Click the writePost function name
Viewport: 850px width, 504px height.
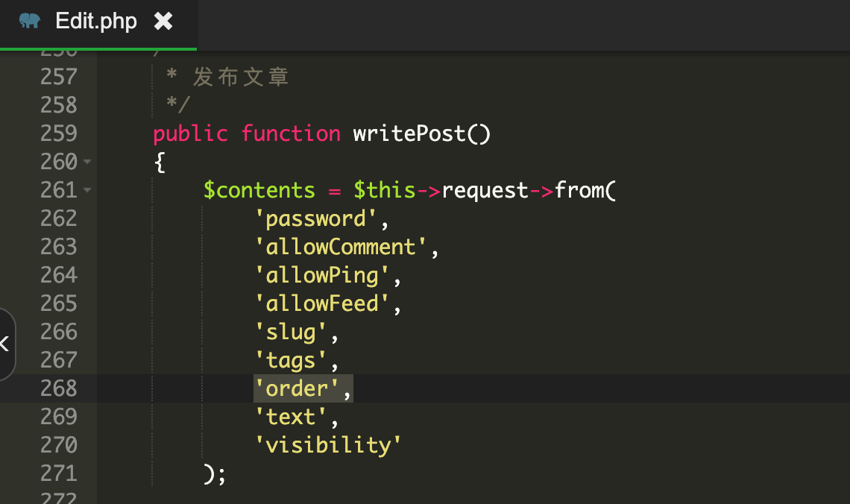409,133
